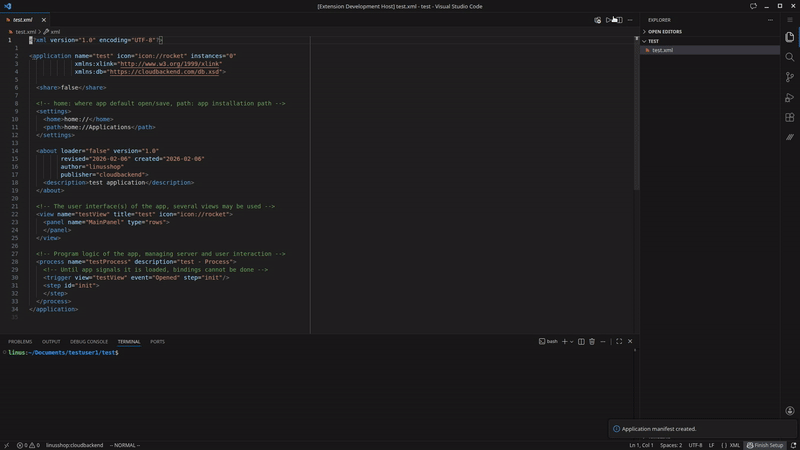Click the author value "linusshop"
The width and height of the screenshot is (800, 450).
click(105, 167)
